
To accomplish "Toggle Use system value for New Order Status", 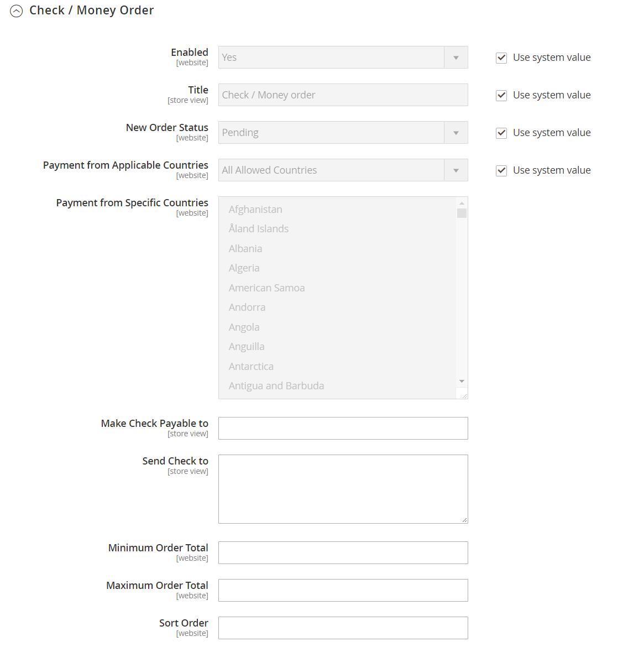I will point(501,133).
